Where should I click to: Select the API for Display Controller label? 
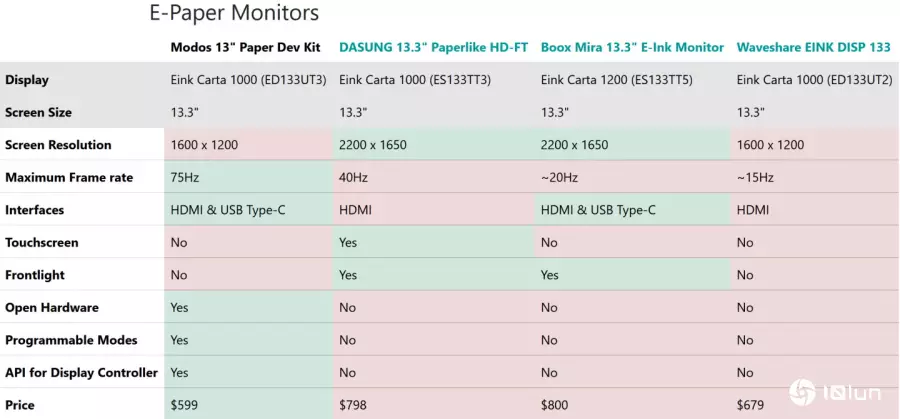pyautogui.click(x=81, y=373)
